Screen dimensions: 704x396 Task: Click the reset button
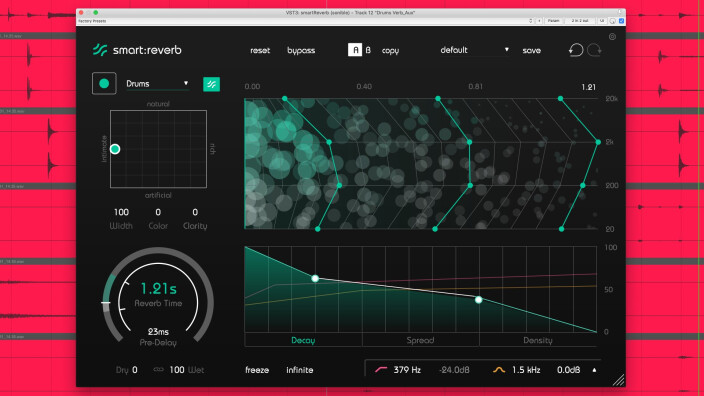tap(260, 50)
